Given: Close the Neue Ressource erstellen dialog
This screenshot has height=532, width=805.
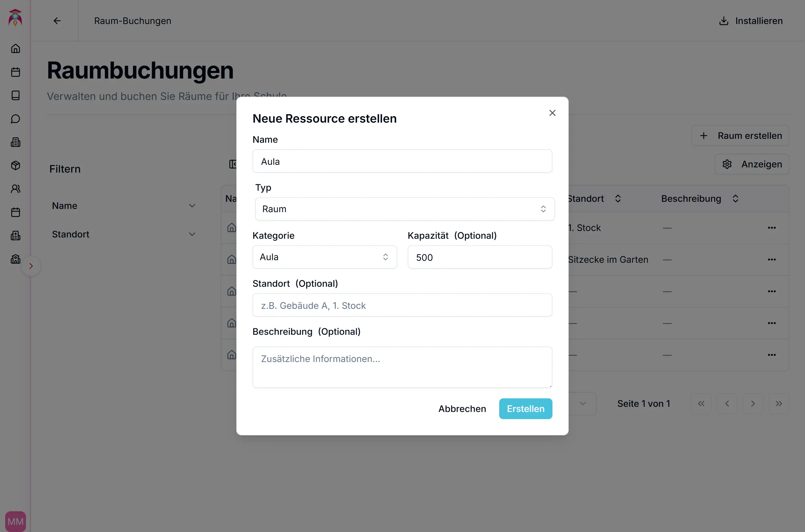Looking at the screenshot, I should [552, 113].
